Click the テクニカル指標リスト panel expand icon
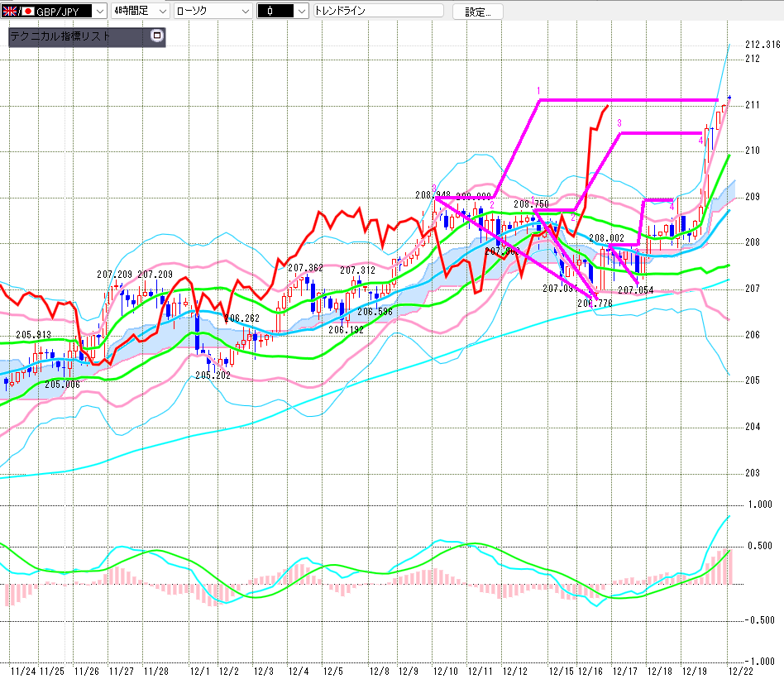The image size is (784, 679). (x=157, y=36)
